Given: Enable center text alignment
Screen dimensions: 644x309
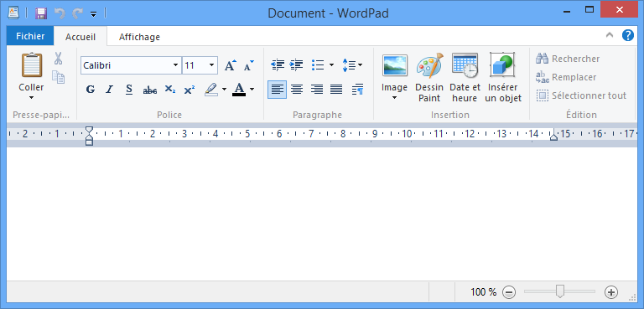Looking at the screenshot, I should click(297, 89).
